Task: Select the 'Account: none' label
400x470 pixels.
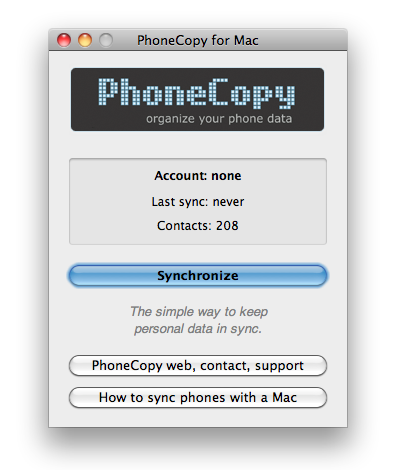Action: (198, 176)
